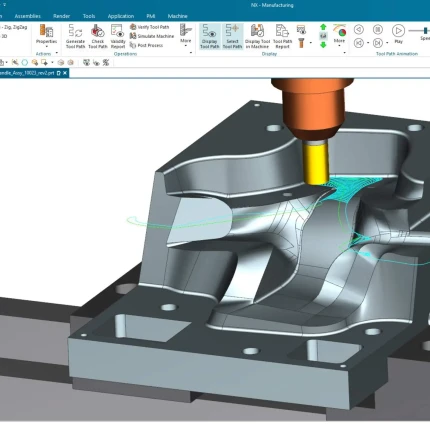Click Display Tool in Machine
Image resolution: width=430 pixels, height=430 pixels.
(x=257, y=36)
